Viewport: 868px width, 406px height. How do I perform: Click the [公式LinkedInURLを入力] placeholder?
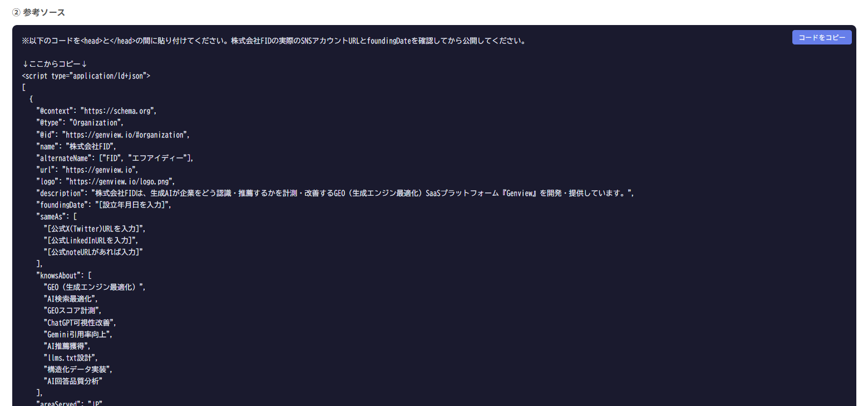(91, 240)
